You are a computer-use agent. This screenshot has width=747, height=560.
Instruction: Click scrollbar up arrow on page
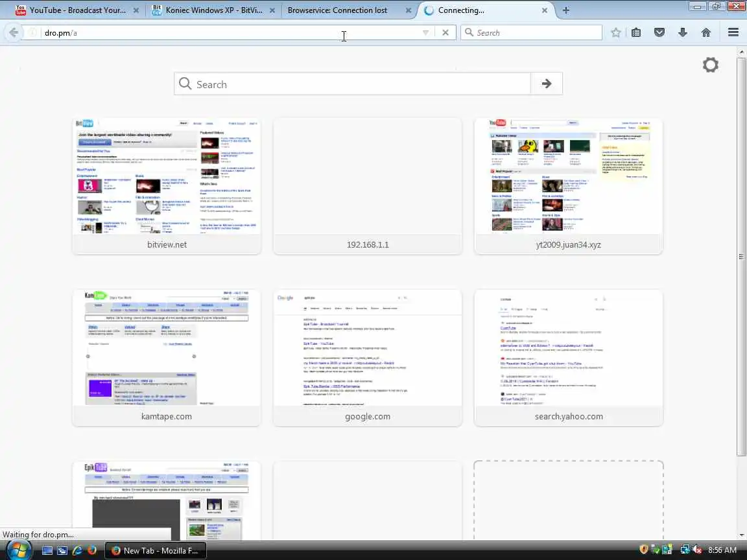742,51
